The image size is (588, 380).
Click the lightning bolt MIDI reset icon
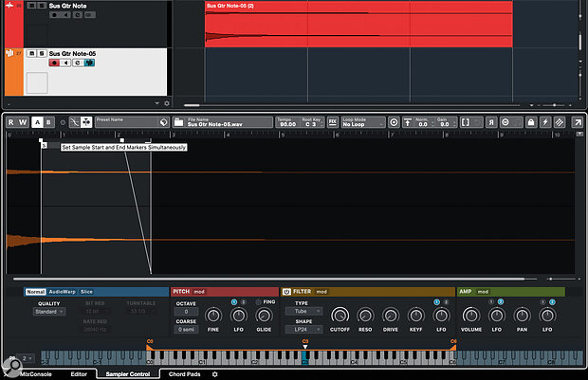coord(545,122)
